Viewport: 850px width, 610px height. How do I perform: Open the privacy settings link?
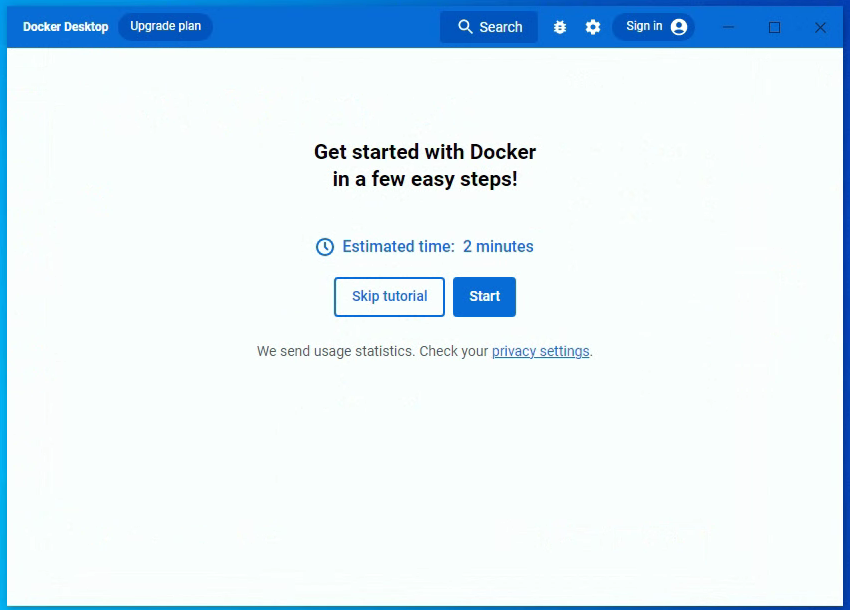tap(540, 351)
